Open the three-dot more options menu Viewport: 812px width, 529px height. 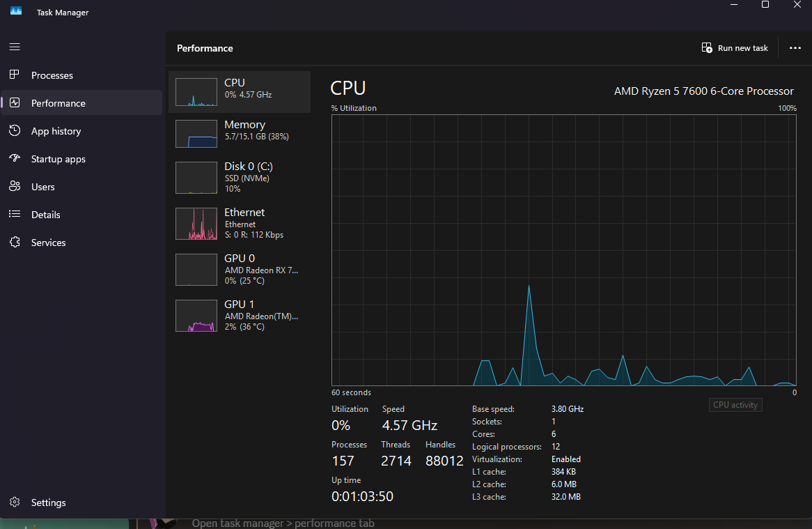click(x=795, y=47)
